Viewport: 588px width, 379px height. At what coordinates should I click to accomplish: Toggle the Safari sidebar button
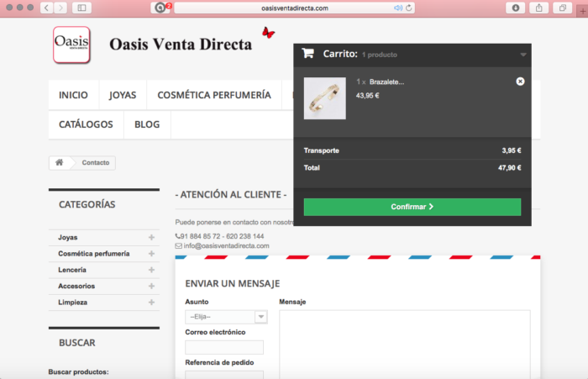pos(81,8)
